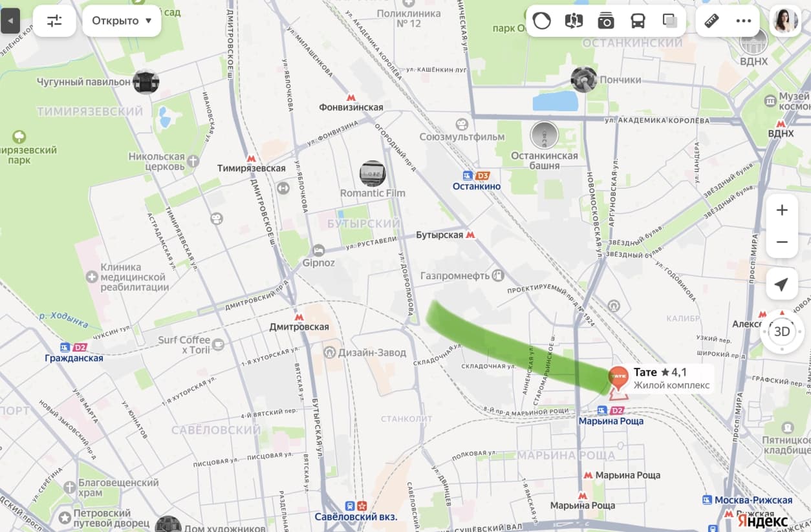The image size is (811, 532).
Task: Click the Gipnoz hotel icon
Action: click(x=318, y=250)
